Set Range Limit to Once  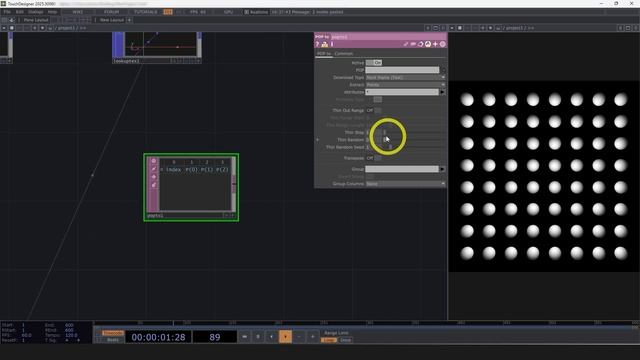pos(345,340)
